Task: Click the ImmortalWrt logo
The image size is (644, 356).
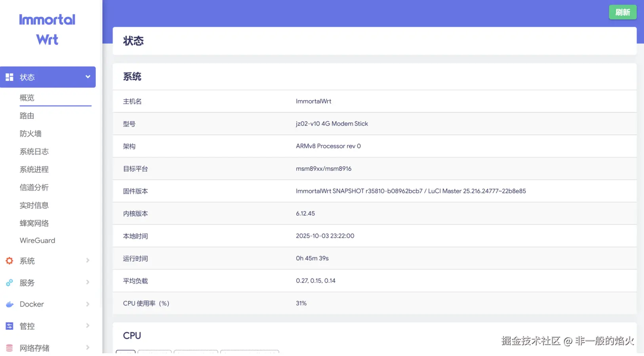Action: click(47, 30)
